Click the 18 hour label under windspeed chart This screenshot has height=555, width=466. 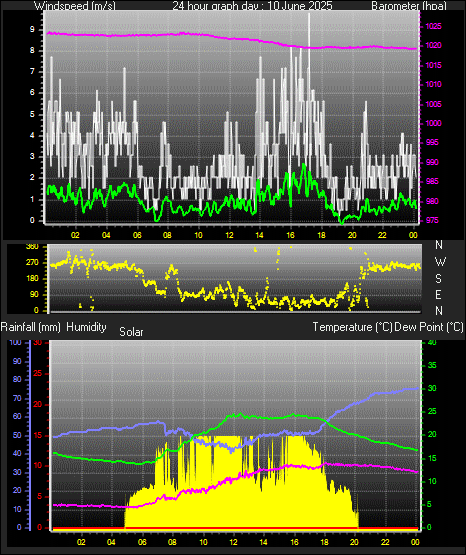tap(321, 235)
